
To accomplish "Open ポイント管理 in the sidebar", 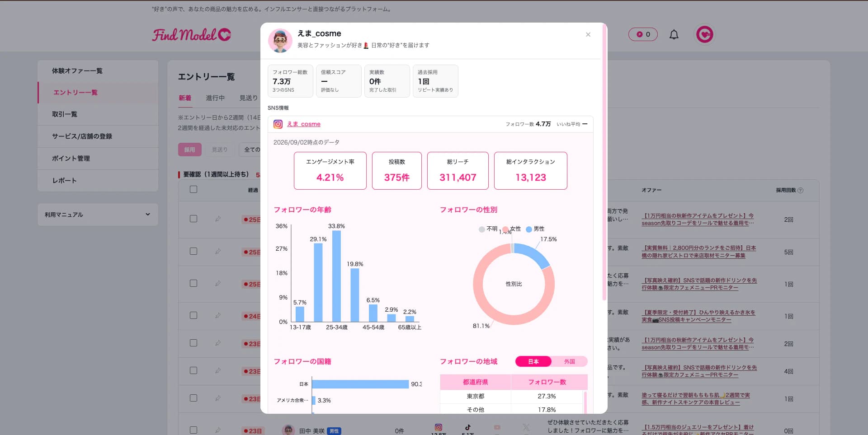I will click(x=98, y=159).
